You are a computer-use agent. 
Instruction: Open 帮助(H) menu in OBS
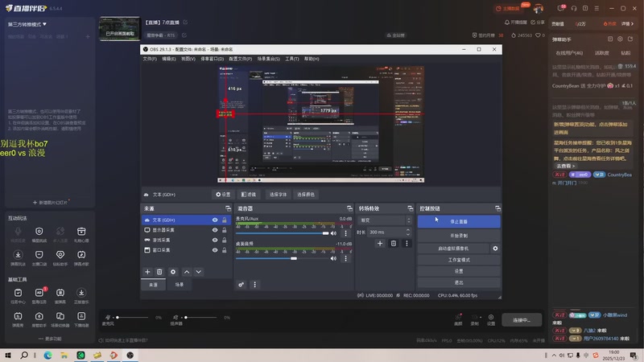(312, 59)
